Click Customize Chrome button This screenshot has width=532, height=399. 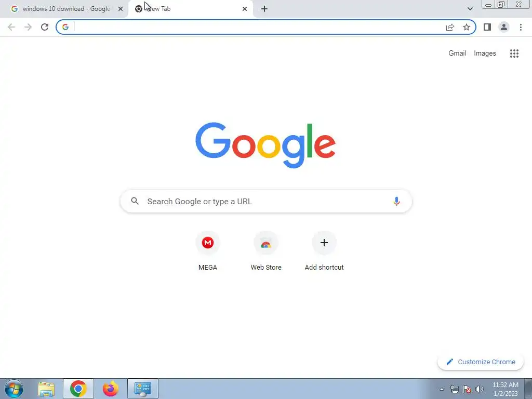[x=481, y=362]
